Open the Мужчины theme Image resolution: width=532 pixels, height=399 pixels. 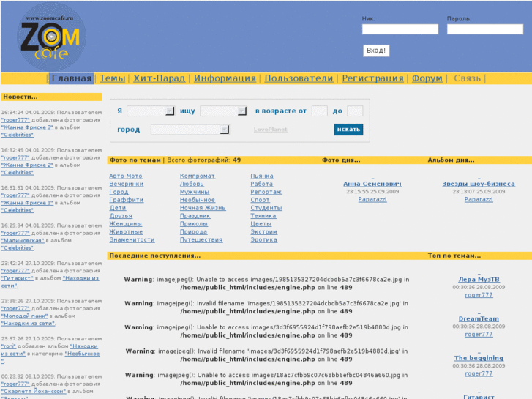click(x=195, y=192)
